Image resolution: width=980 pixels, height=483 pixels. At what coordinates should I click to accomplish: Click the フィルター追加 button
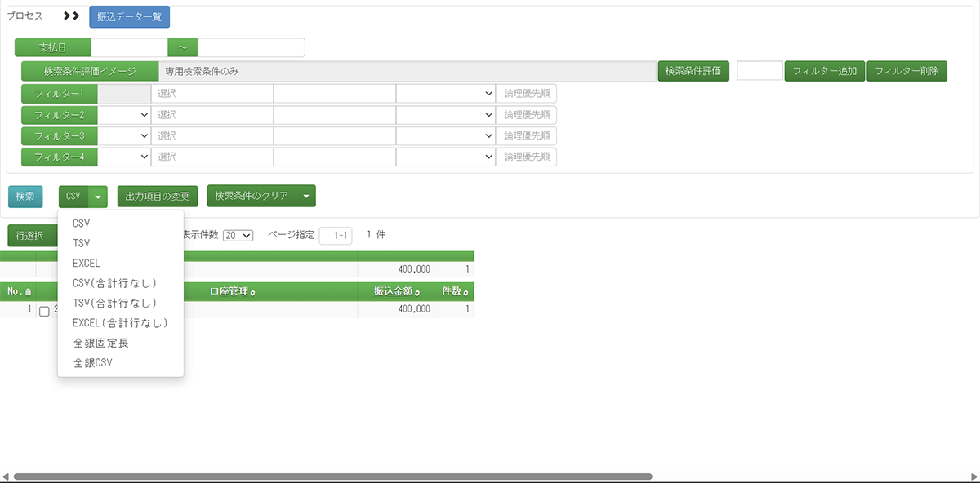[x=825, y=71]
